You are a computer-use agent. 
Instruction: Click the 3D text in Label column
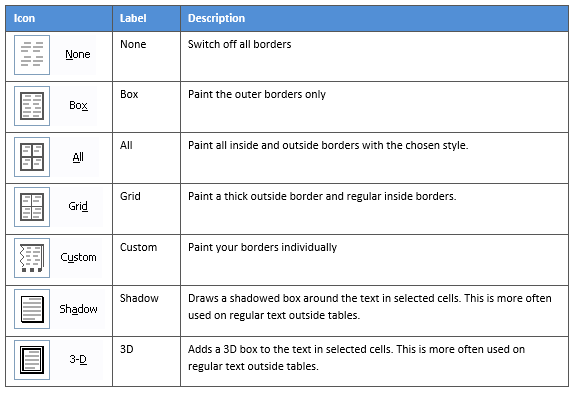point(127,349)
